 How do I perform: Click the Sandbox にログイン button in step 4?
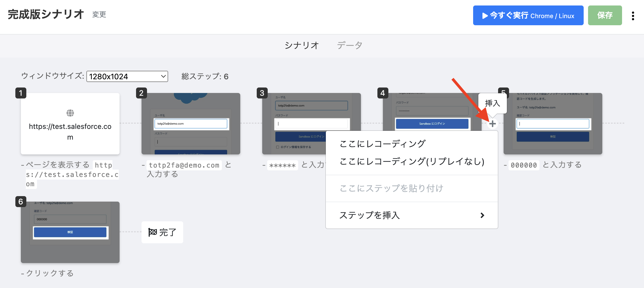pyautogui.click(x=432, y=124)
